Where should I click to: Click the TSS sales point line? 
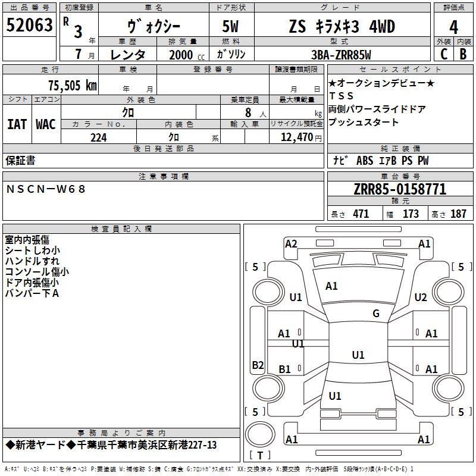tap(341, 96)
